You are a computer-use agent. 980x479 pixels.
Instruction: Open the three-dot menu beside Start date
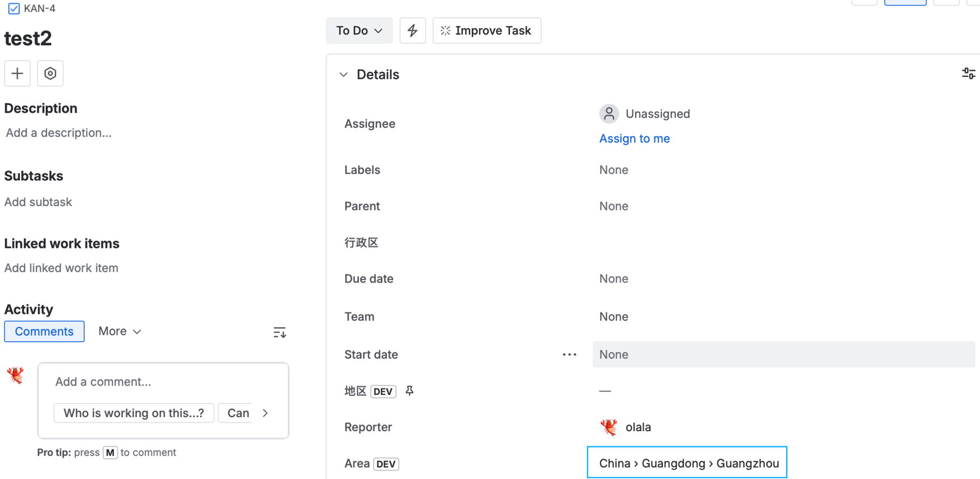coord(569,354)
